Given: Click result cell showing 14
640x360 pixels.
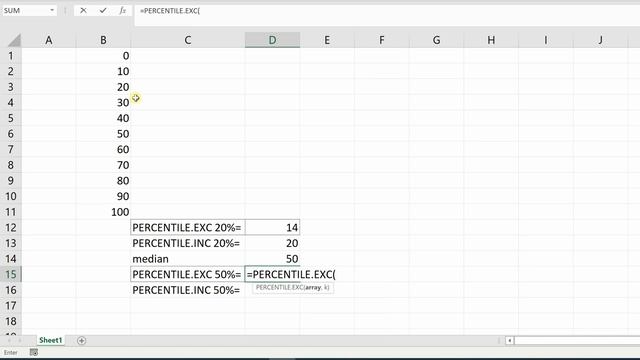Looking at the screenshot, I should 272,227.
